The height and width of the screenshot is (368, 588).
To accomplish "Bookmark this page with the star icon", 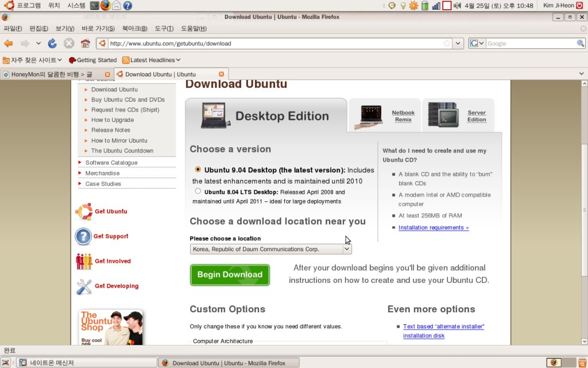I will click(x=447, y=44).
